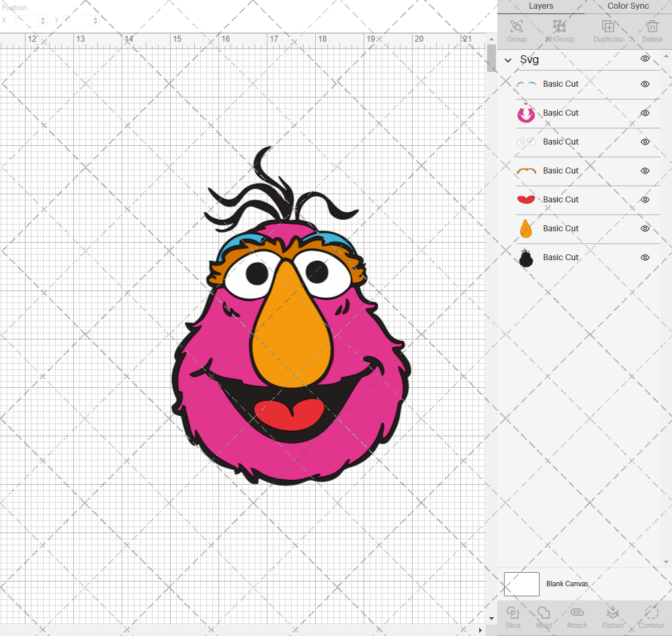
Task: Click the Blank Canvas label
Action: [x=567, y=584]
